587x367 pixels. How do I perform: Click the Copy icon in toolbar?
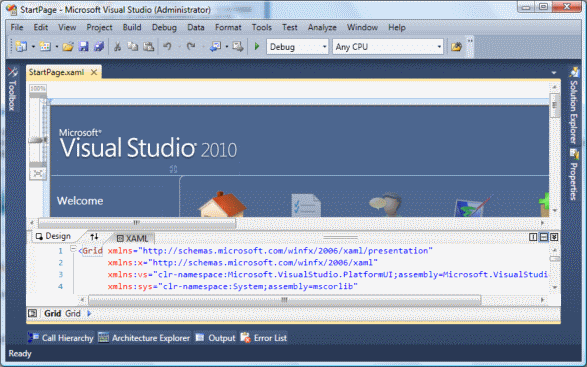[x=133, y=47]
